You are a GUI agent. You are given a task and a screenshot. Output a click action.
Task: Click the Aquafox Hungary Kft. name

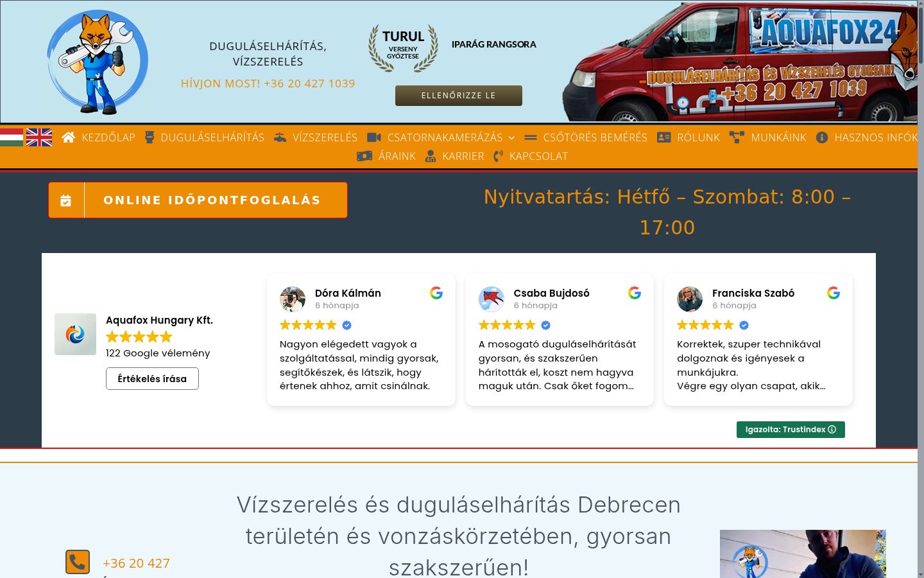(x=159, y=320)
